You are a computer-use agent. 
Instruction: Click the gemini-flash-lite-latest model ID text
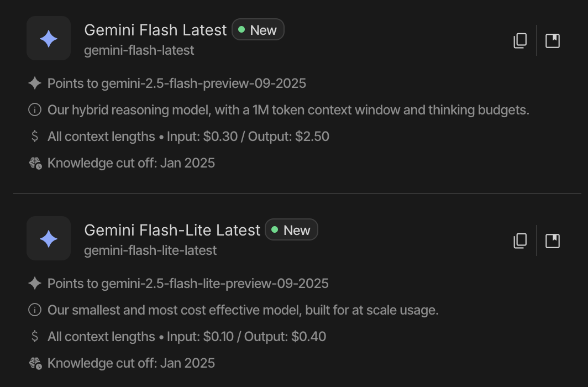coord(150,250)
